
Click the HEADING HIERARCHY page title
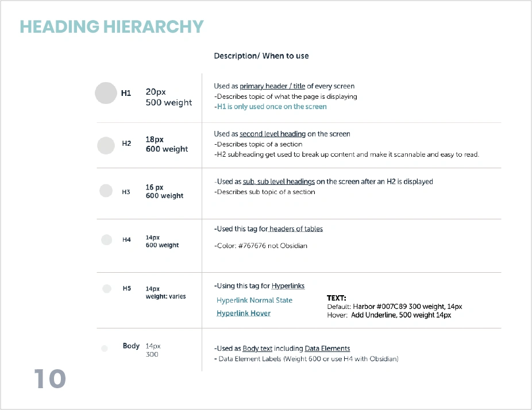point(112,27)
